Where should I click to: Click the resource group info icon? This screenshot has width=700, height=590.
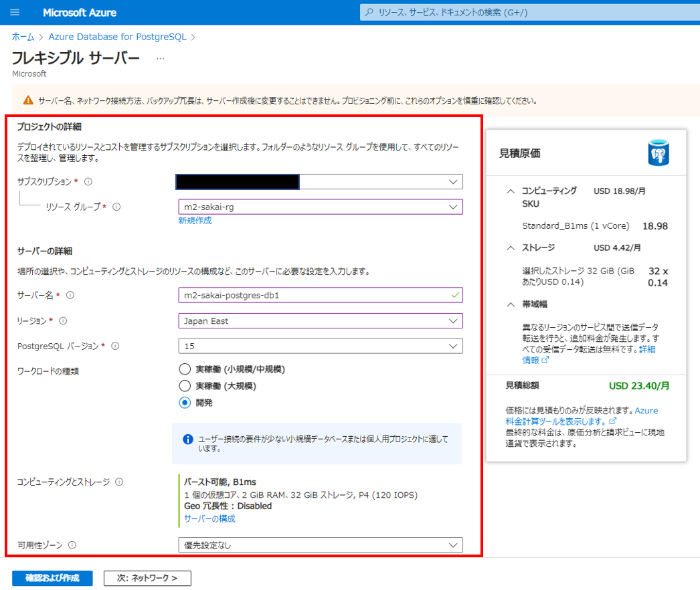click(x=116, y=207)
